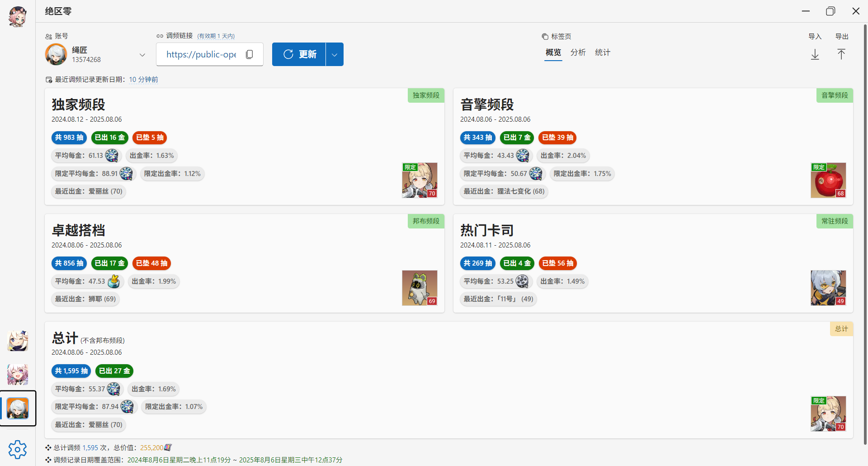
Task: Select the 概览 tab
Action: tap(553, 52)
